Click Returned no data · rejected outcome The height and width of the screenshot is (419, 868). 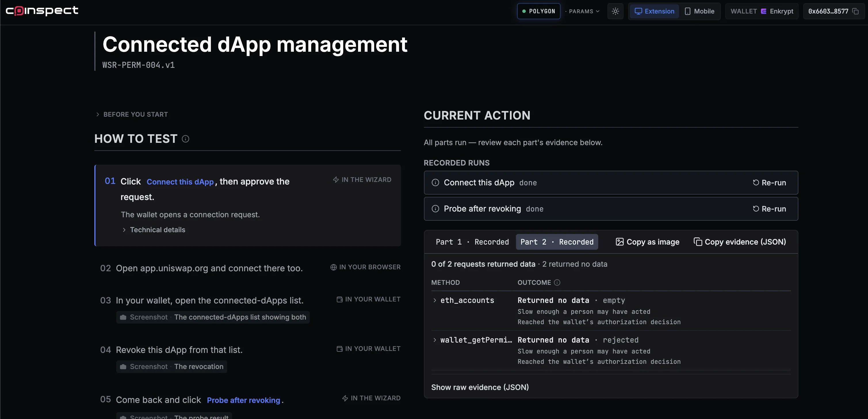click(x=578, y=340)
